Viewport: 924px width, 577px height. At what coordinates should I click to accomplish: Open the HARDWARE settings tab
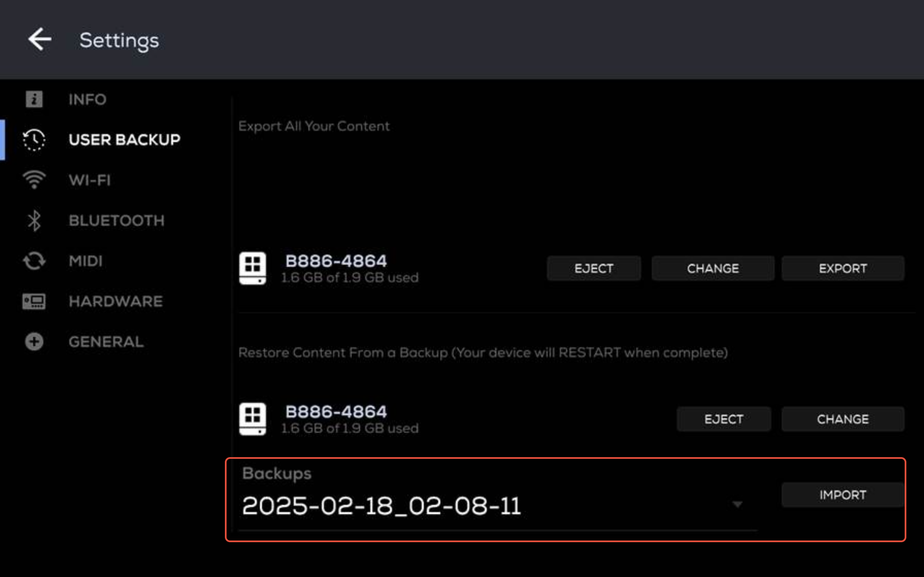click(x=116, y=301)
